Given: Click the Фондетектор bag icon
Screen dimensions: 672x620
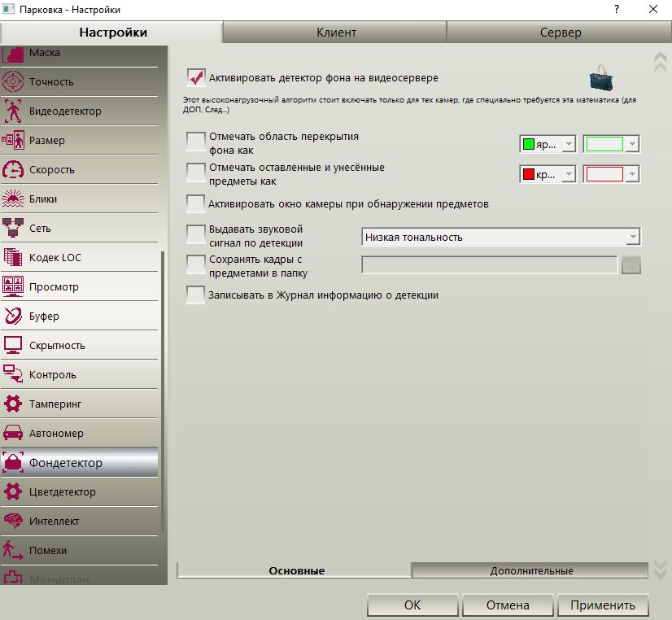Looking at the screenshot, I should (x=13, y=463).
